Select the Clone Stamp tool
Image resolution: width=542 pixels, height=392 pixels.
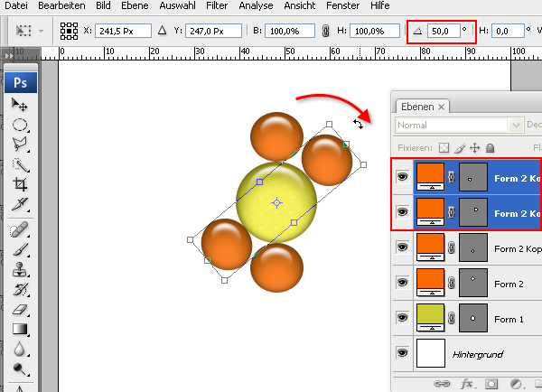[x=18, y=268]
